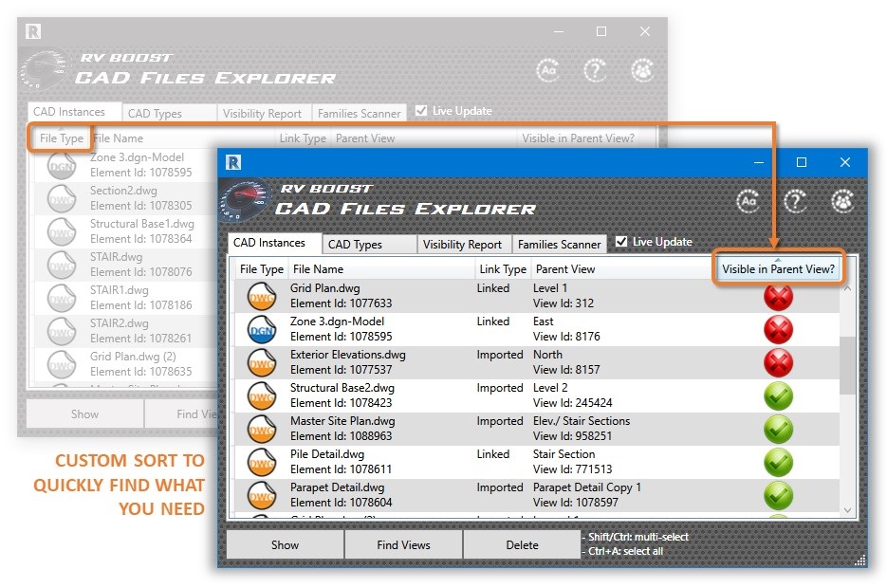Open Families Scanner tab in background window
The width and height of the screenshot is (887, 588).
click(360, 114)
